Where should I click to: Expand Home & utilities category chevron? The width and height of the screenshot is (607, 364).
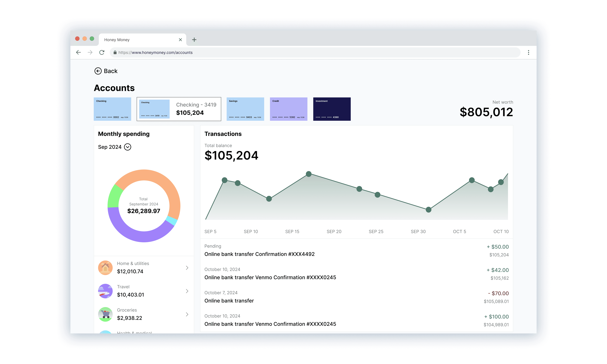[x=187, y=268]
